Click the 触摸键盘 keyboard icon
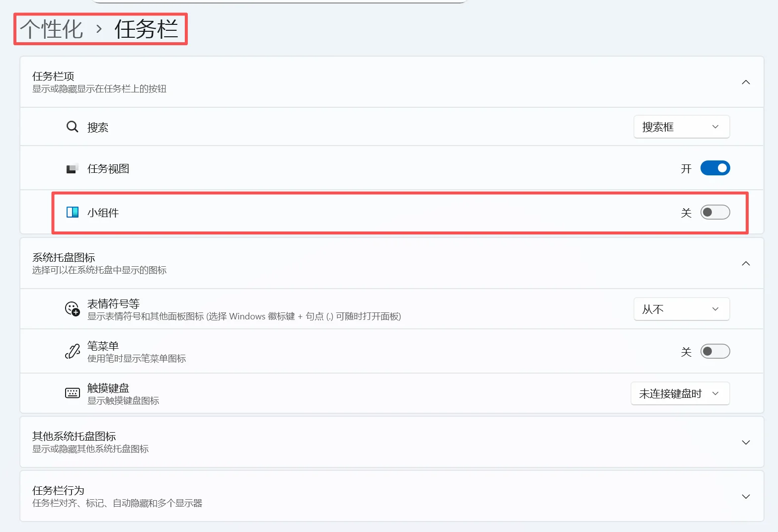This screenshot has height=532, width=778. click(73, 393)
